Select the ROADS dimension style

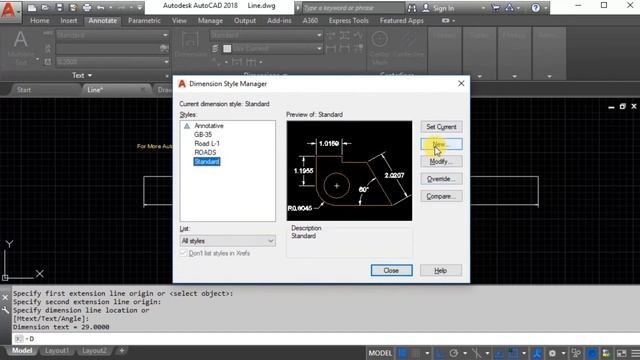(x=205, y=153)
